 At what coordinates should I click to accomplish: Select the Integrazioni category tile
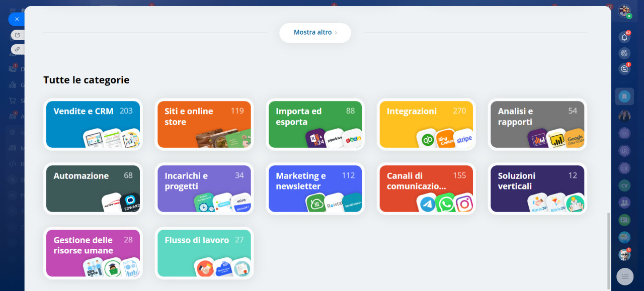pyautogui.click(x=426, y=124)
